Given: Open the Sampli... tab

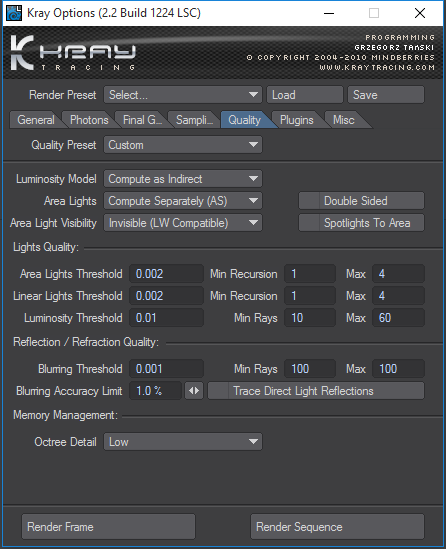Looking at the screenshot, I should click(194, 120).
